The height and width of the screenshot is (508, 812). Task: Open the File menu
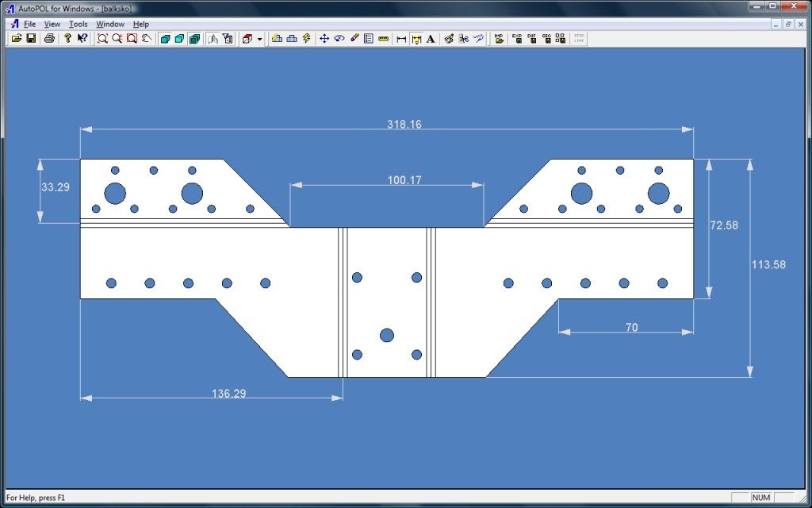(x=29, y=24)
